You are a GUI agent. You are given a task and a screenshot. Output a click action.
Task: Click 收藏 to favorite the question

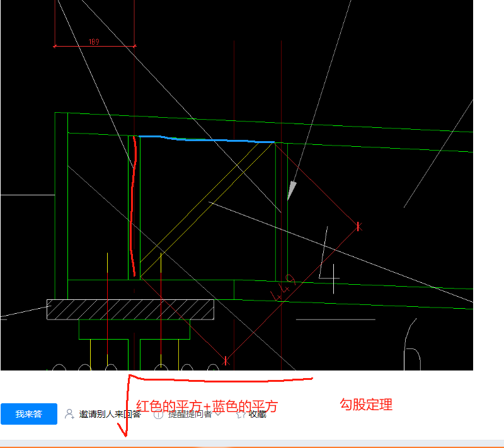click(x=258, y=414)
